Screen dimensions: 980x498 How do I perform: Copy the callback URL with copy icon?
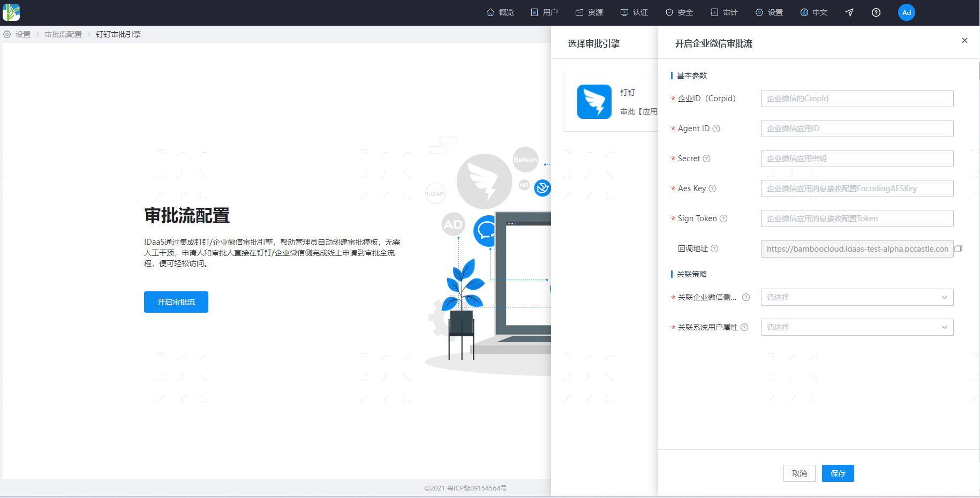[x=958, y=248]
